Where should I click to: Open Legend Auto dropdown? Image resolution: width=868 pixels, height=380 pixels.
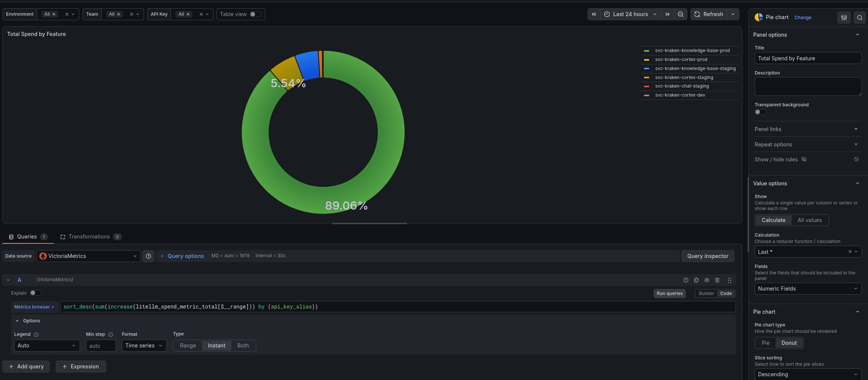(x=47, y=346)
